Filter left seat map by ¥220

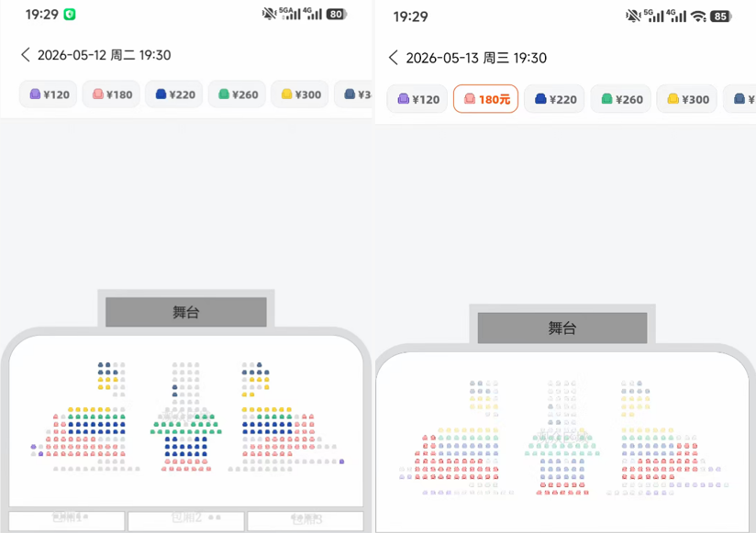(174, 94)
